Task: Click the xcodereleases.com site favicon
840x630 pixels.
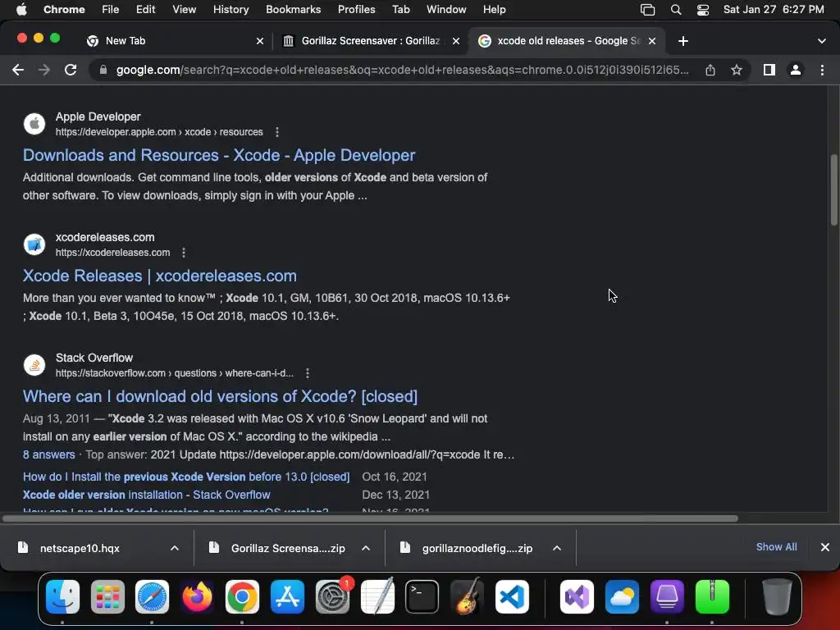Action: click(x=34, y=244)
